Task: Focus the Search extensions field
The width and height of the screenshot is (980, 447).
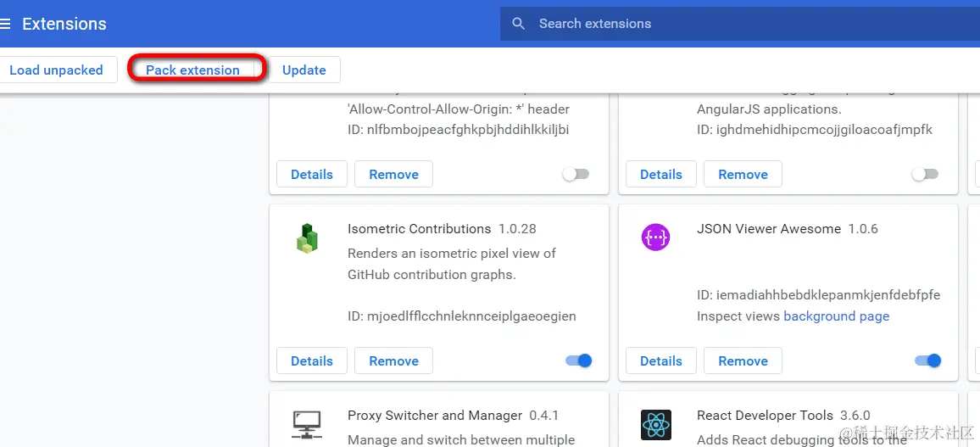Action: pyautogui.click(x=740, y=24)
